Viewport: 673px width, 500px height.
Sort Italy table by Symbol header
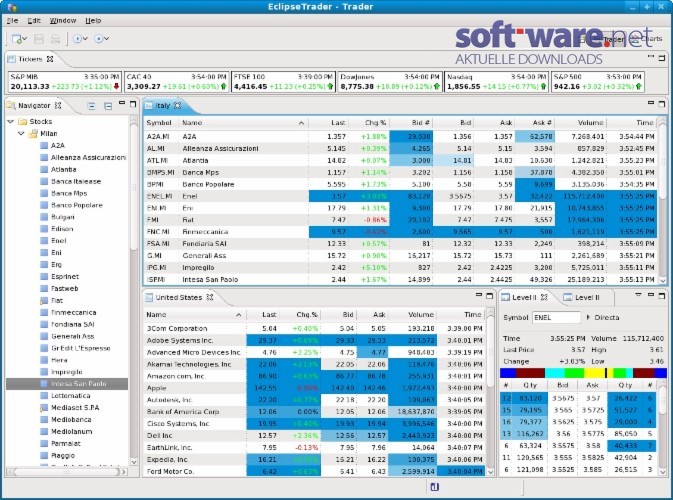tap(159, 123)
